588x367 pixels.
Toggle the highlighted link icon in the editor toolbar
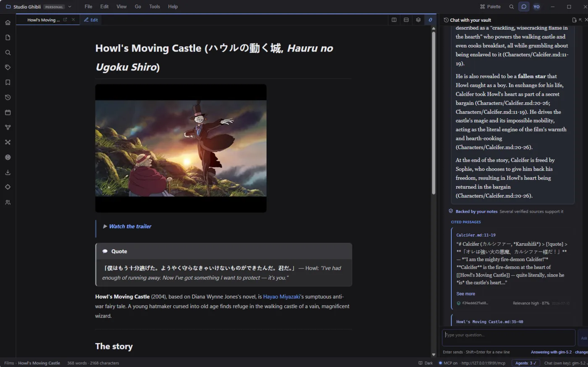click(x=430, y=20)
